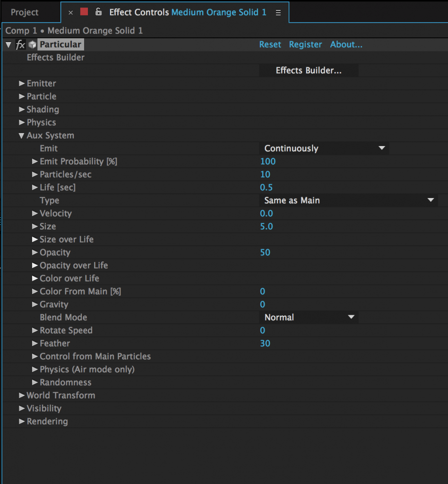Expand the Shading group
This screenshot has width=448, height=484.
coord(22,109)
